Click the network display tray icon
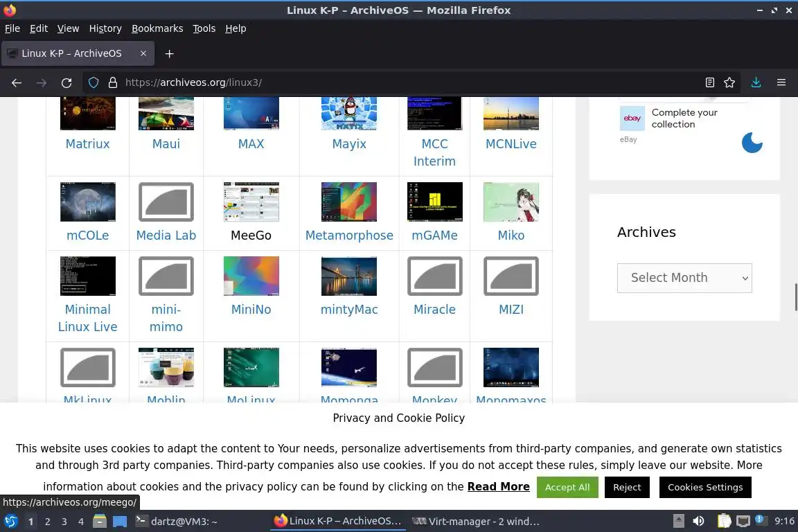The width and height of the screenshot is (798, 532). point(743,521)
